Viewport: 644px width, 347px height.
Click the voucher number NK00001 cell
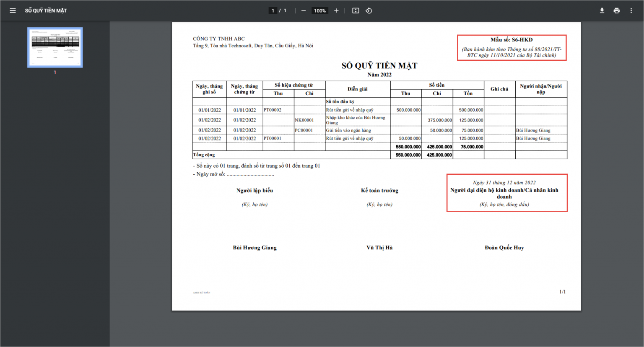click(304, 120)
